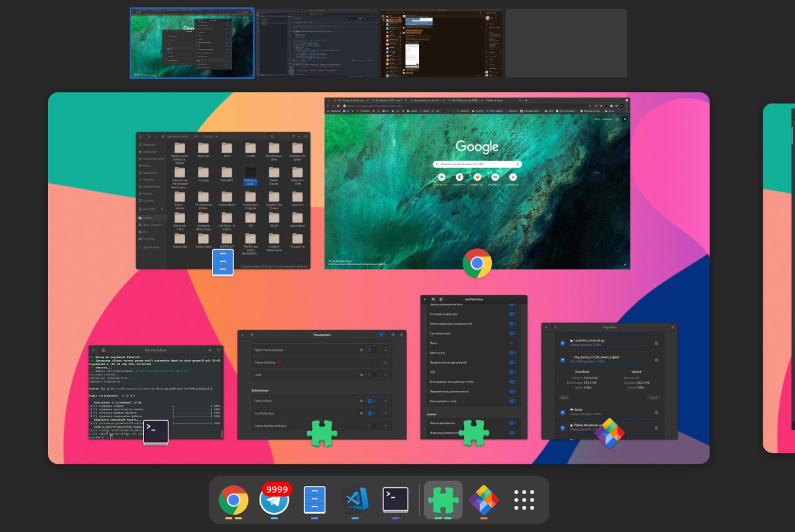Select the SUPERHOT folder in Files window
This screenshot has height=532, width=795.
point(227,241)
